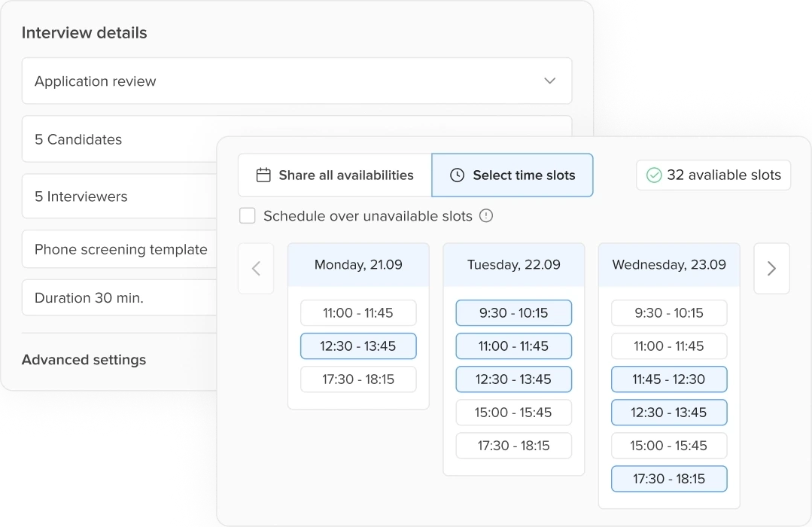Show next days with right arrow
Image resolution: width=812 pixels, height=527 pixels.
[x=771, y=268]
